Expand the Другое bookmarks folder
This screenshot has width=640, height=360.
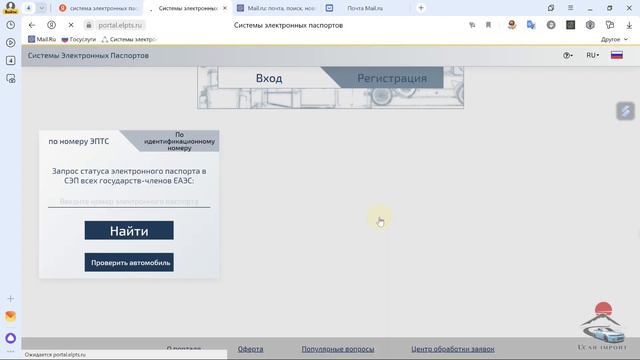614,39
